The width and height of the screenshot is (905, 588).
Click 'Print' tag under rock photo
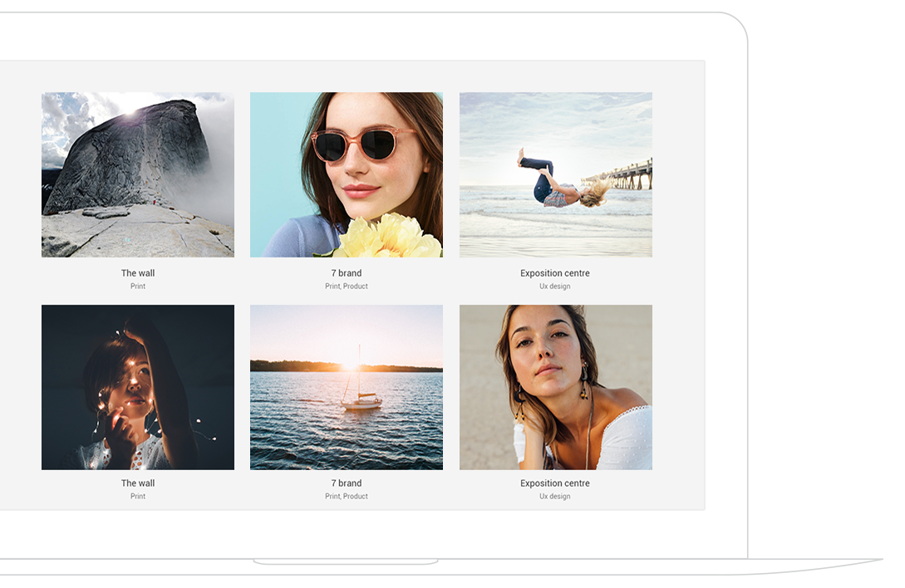coord(138,287)
